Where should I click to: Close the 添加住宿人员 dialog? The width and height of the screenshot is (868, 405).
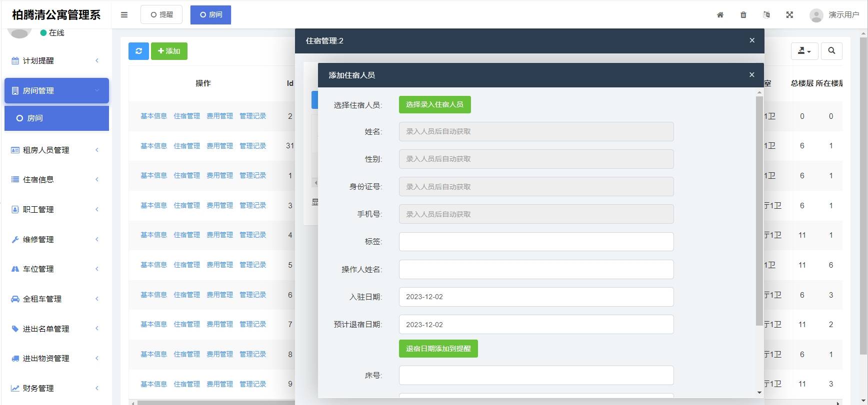(751, 75)
